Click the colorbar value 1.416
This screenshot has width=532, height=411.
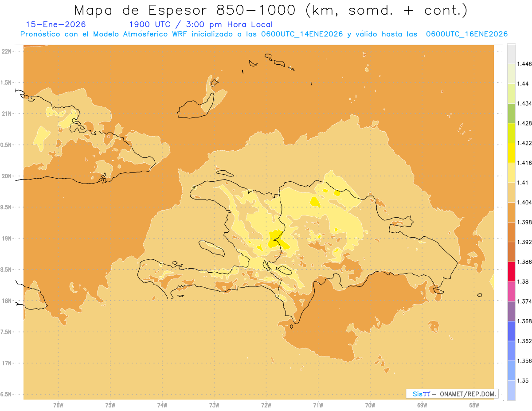pyautogui.click(x=524, y=163)
